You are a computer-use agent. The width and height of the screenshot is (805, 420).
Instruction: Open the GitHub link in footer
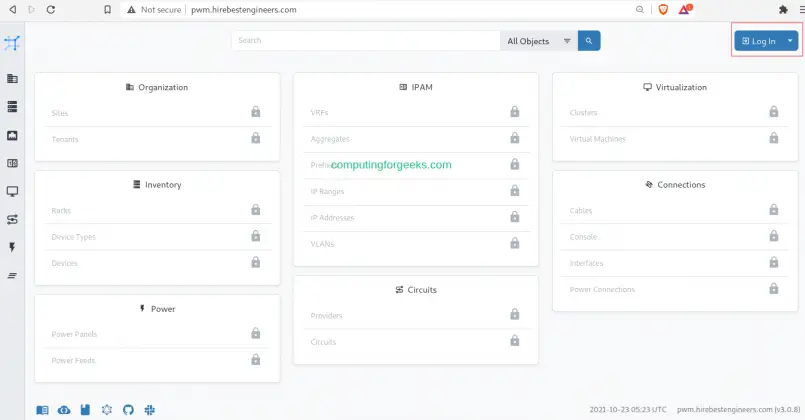(x=128, y=410)
